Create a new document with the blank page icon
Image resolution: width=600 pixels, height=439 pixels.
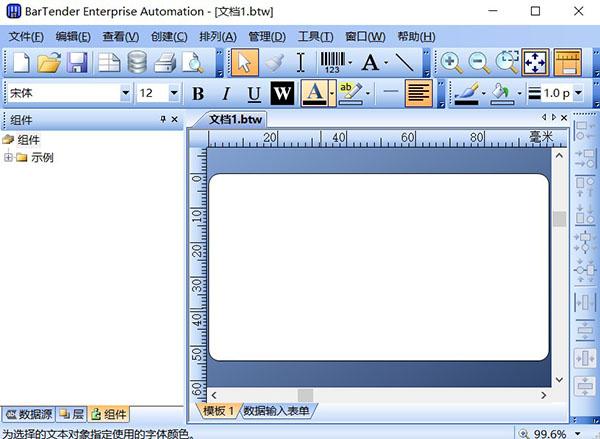[x=21, y=62]
